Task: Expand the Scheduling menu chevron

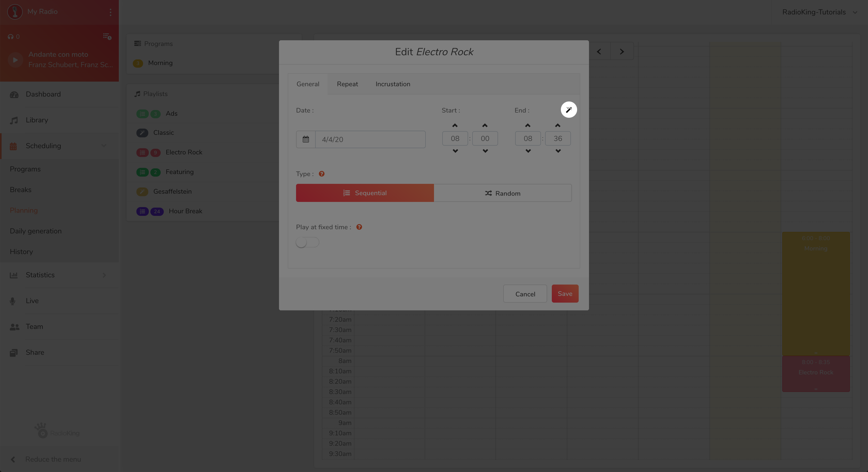Action: click(x=104, y=146)
